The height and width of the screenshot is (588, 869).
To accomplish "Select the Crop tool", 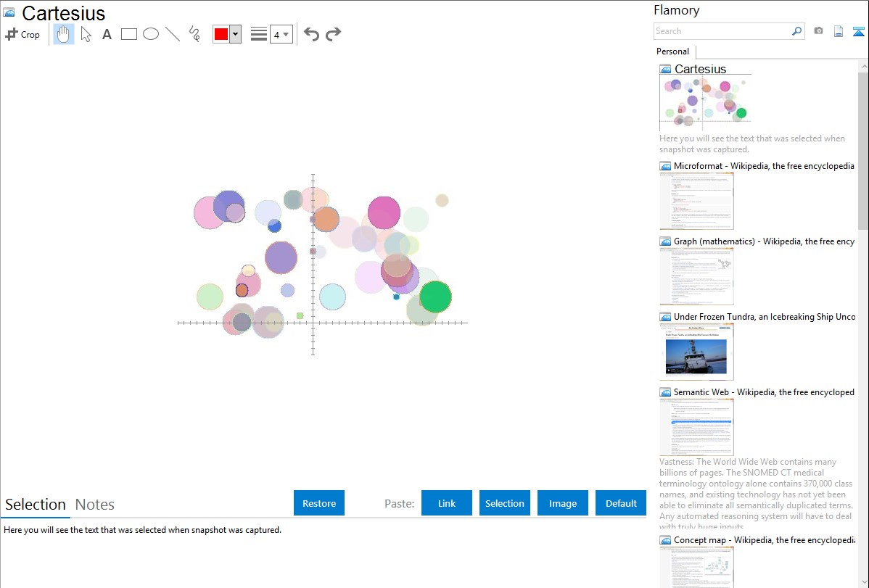I will (x=22, y=34).
